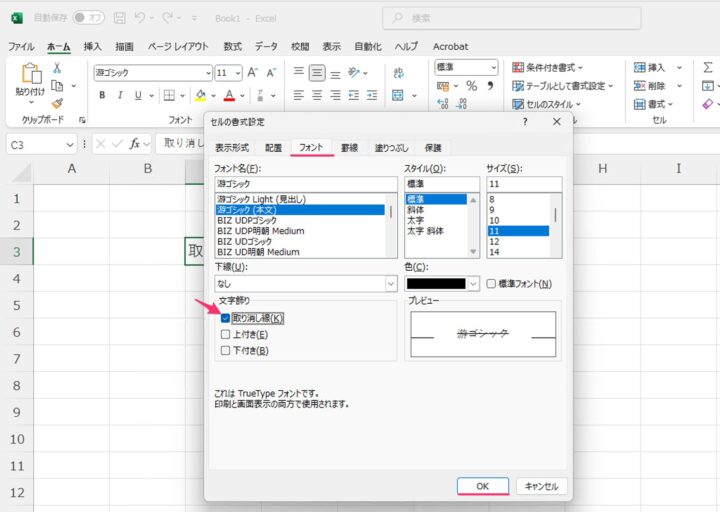Click the red font color icon

point(229,96)
